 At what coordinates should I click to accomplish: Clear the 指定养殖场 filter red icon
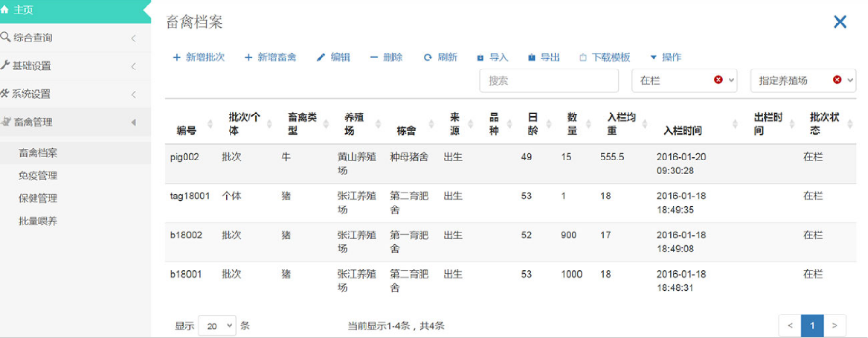pyautogui.click(x=837, y=80)
